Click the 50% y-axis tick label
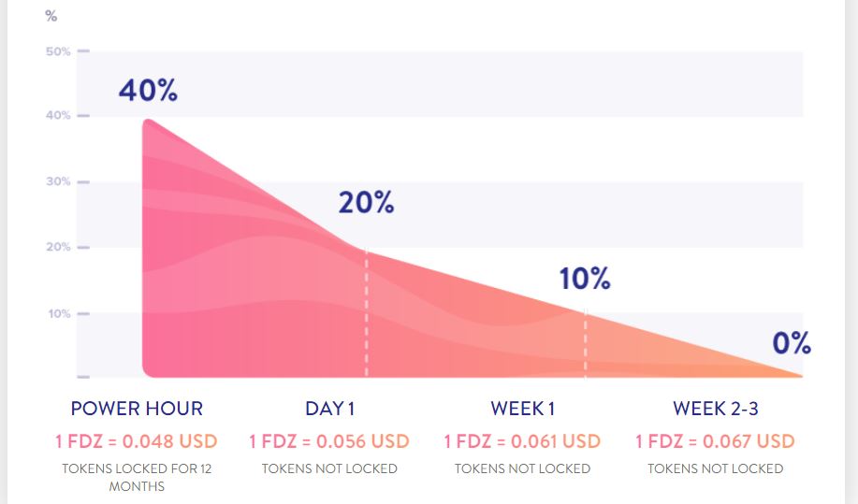The height and width of the screenshot is (504, 858). coord(59,51)
